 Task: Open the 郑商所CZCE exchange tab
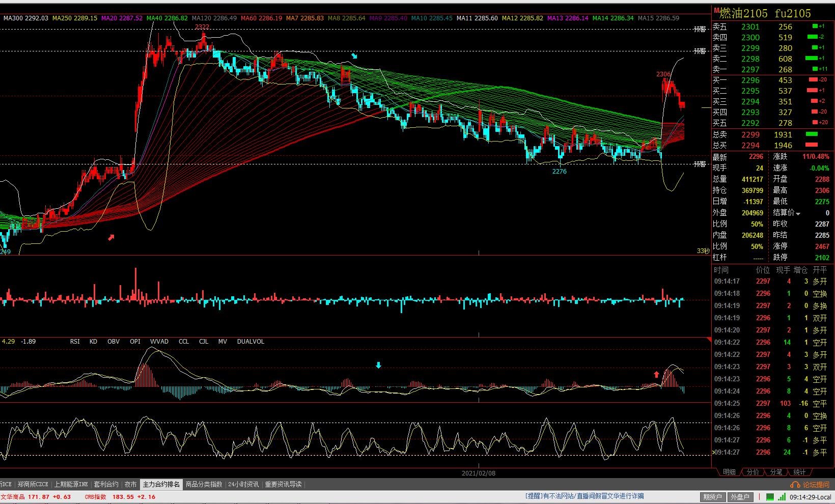(x=33, y=484)
